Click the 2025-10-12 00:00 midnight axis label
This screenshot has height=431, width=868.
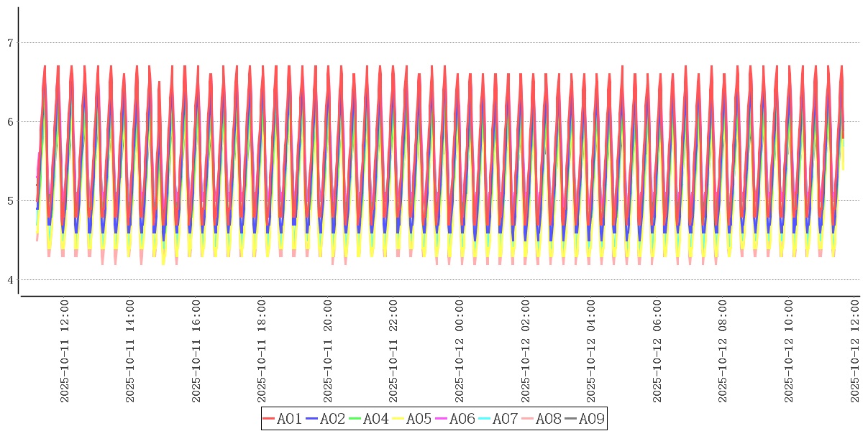tap(459, 351)
